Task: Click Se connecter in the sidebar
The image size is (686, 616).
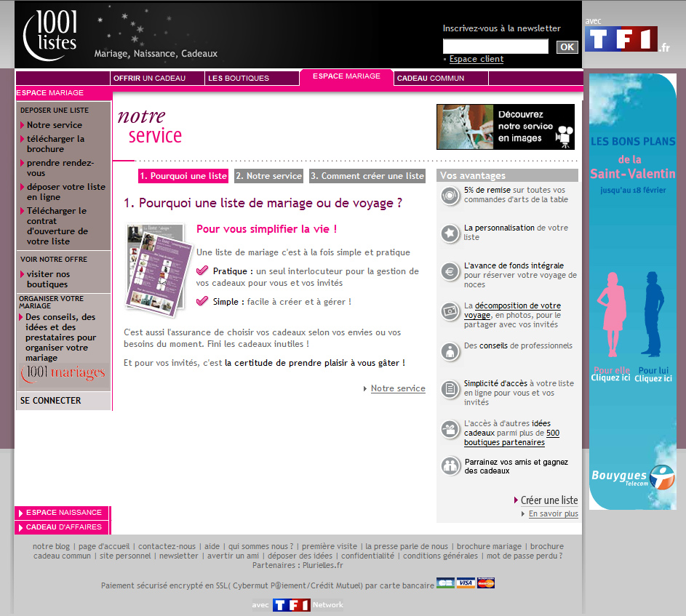Action: [x=51, y=401]
